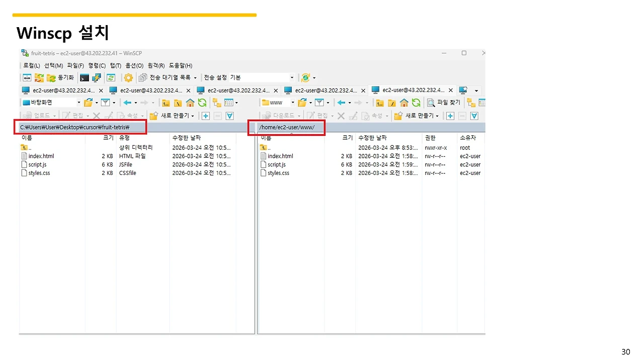Open the 원격(R) menu
This screenshot has height=362, width=644.
(156, 66)
